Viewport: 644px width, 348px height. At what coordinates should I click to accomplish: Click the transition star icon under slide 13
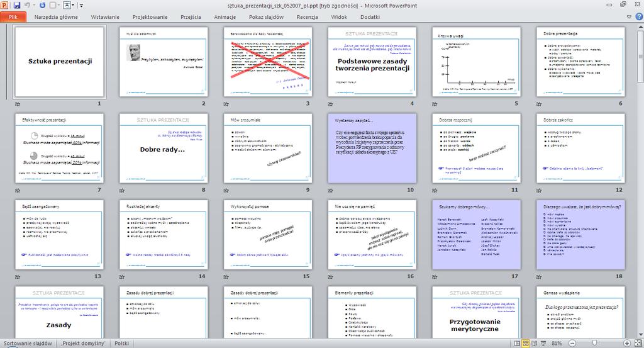17,277
